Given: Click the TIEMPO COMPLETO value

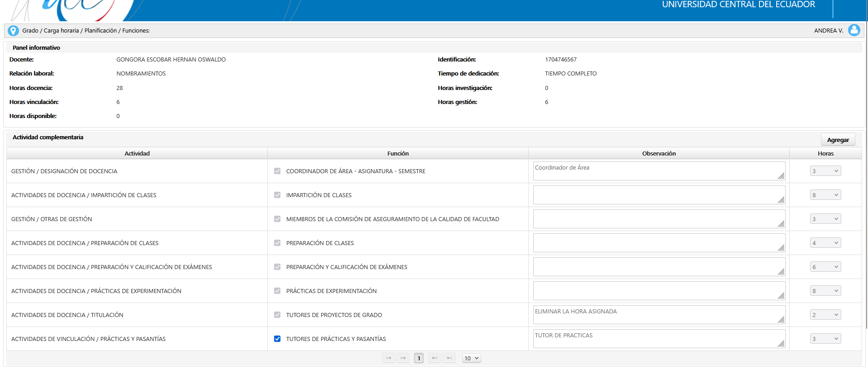Looking at the screenshot, I should click(571, 73).
